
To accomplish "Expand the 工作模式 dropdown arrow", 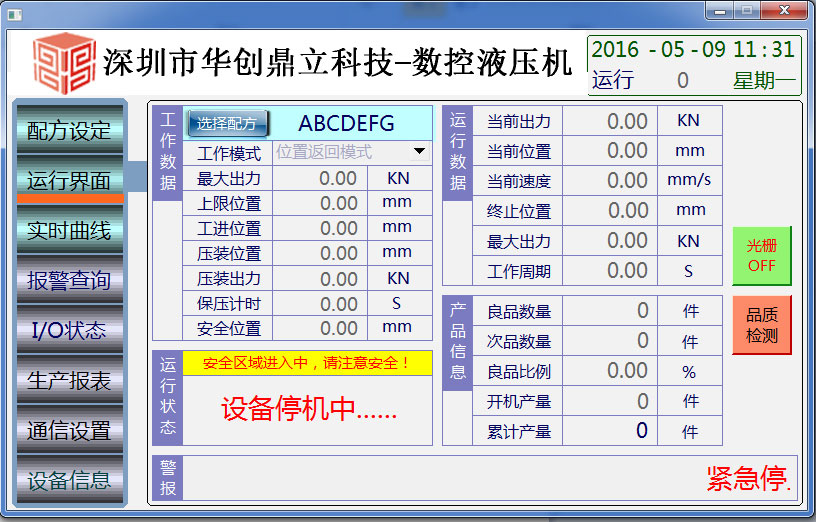I will point(419,151).
